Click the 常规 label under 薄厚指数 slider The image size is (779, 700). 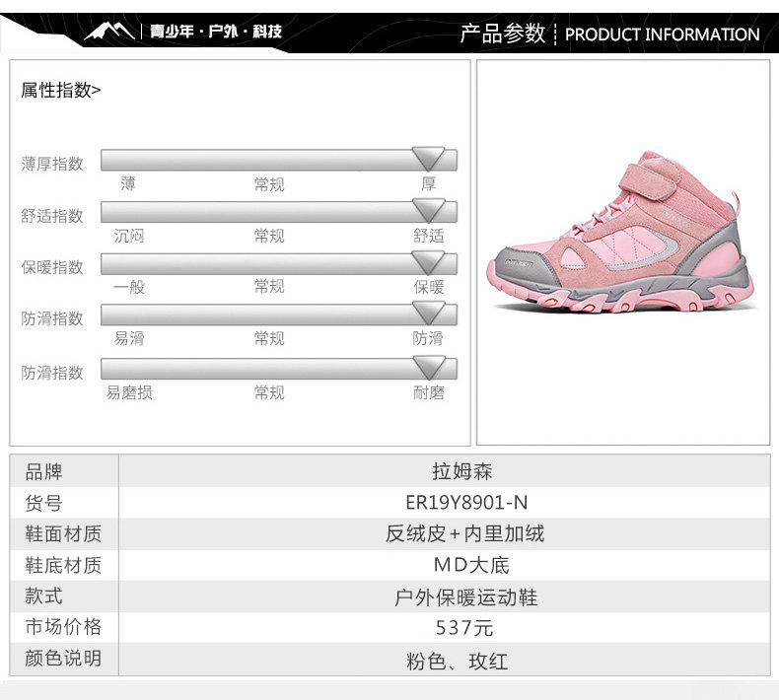coord(269,184)
